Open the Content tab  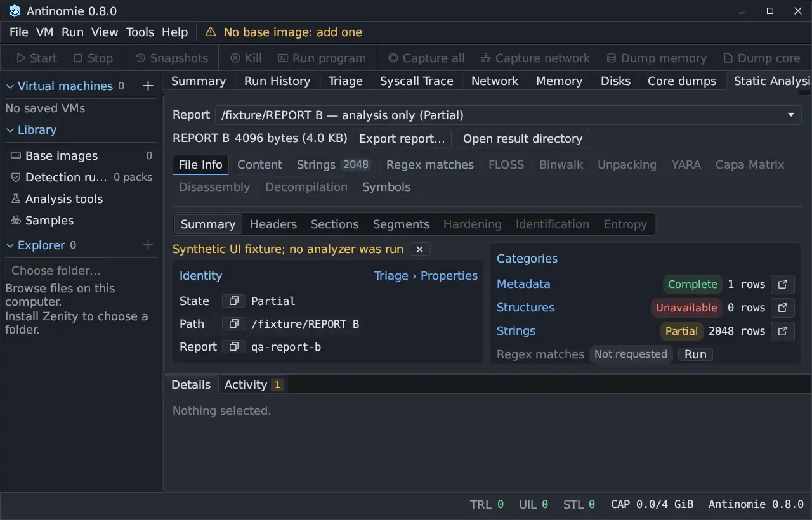click(x=259, y=165)
